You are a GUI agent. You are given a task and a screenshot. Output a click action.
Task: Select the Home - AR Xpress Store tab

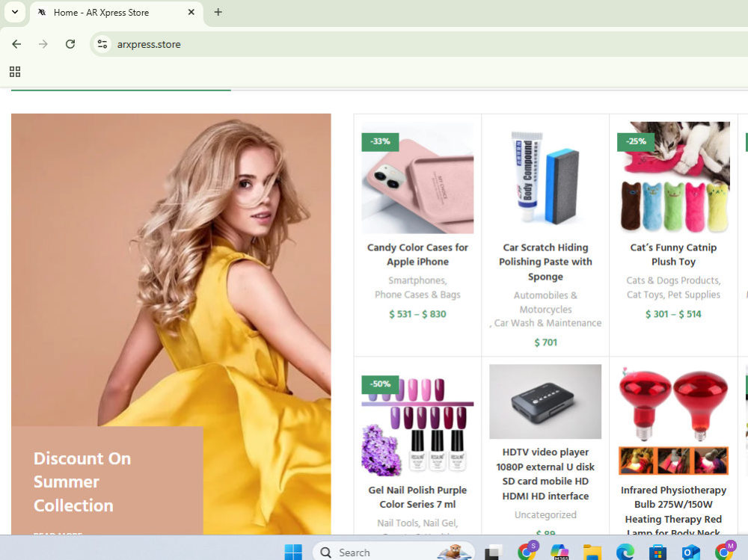tap(117, 13)
